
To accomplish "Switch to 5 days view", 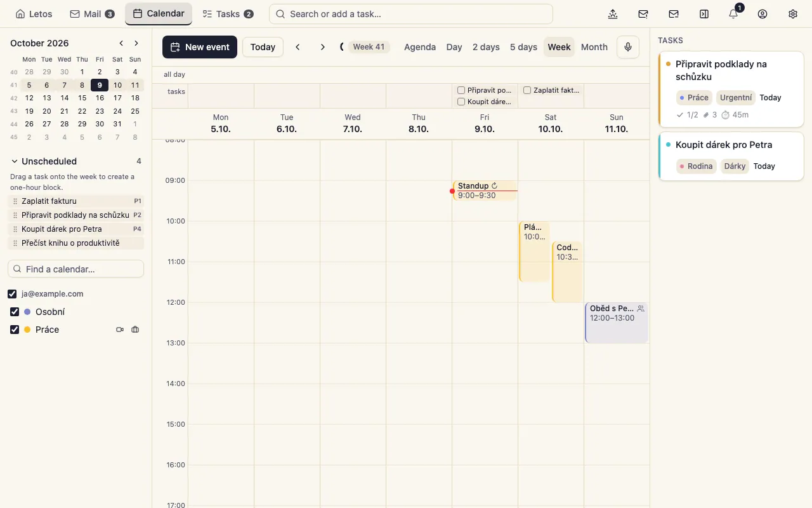I will click(523, 47).
